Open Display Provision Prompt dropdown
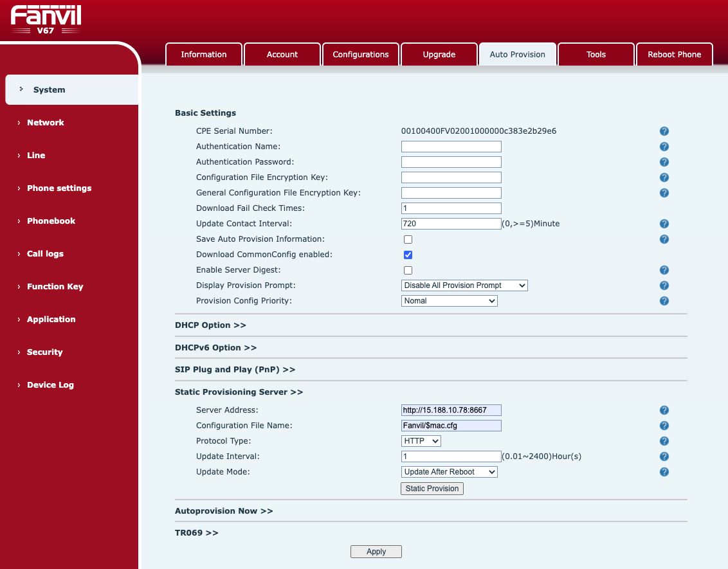The image size is (728, 569). point(464,285)
